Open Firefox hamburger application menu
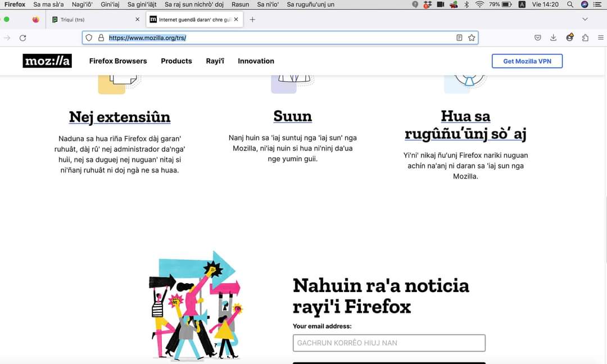This screenshot has height=364, width=607. [x=601, y=38]
